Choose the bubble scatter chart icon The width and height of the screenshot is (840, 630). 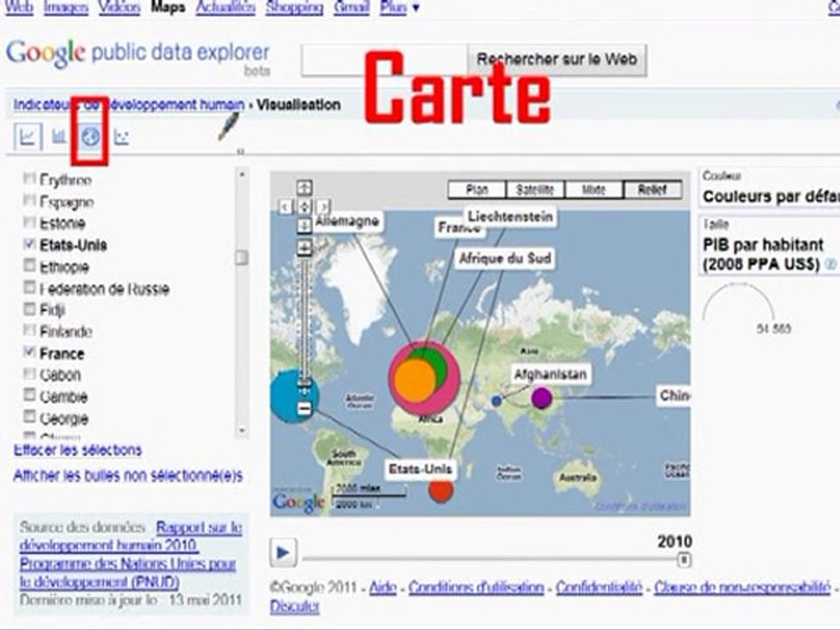click(x=122, y=137)
